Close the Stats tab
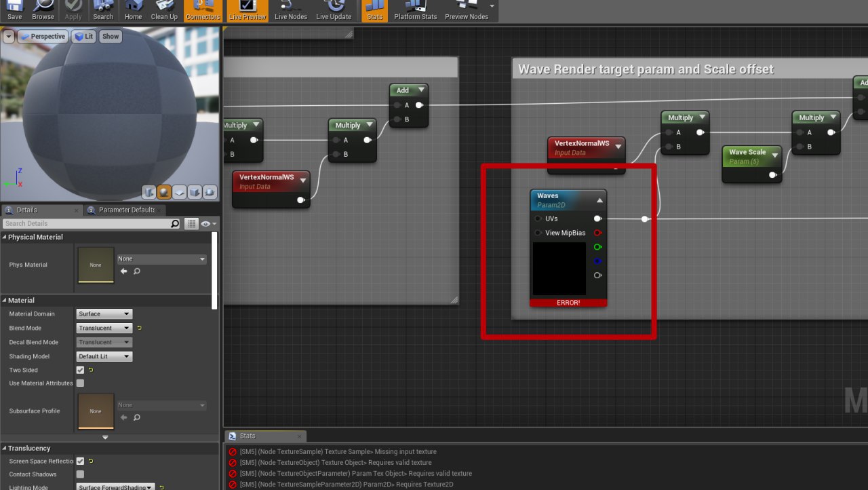868x490 pixels. [299, 436]
